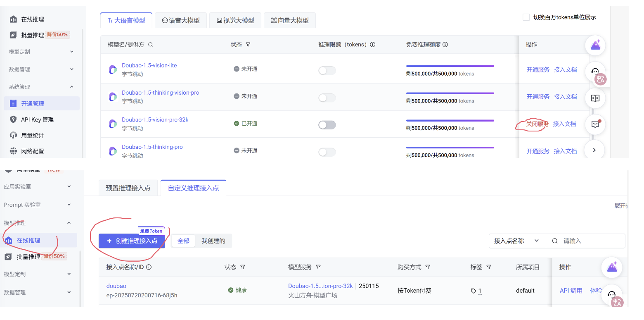Click quota progress bar for Doubao-1.5-thinking-pro

click(x=450, y=148)
